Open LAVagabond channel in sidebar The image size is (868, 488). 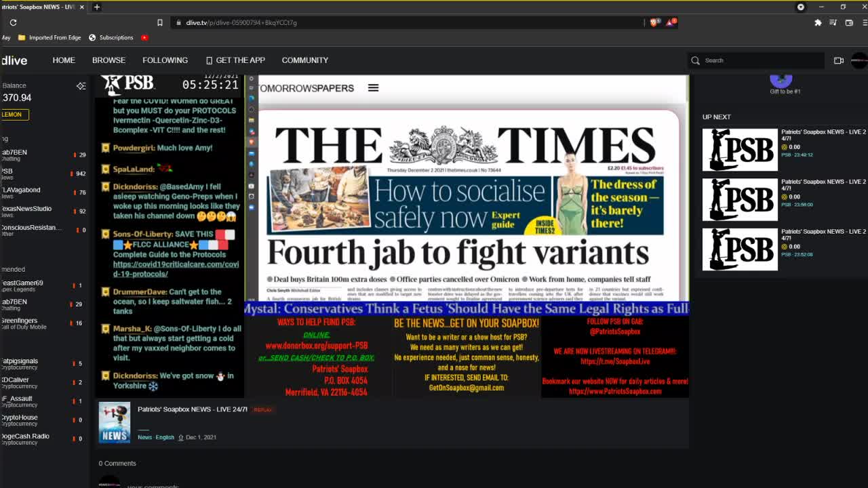pos(43,192)
